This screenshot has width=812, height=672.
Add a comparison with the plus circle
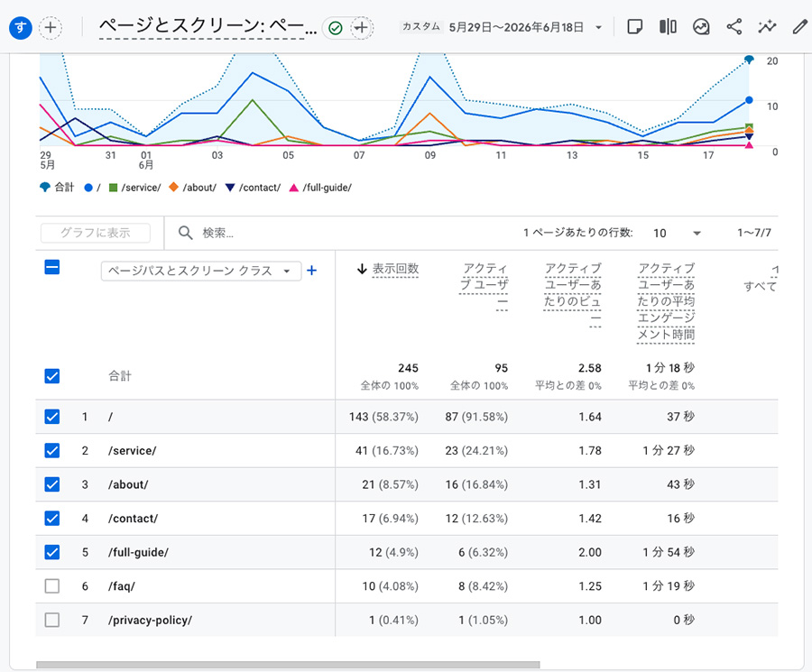(51, 27)
